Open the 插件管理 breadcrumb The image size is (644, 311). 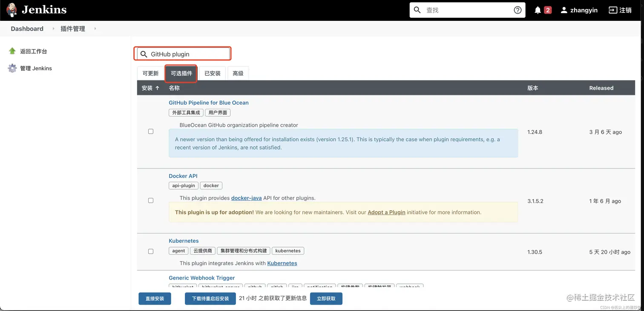click(x=73, y=29)
